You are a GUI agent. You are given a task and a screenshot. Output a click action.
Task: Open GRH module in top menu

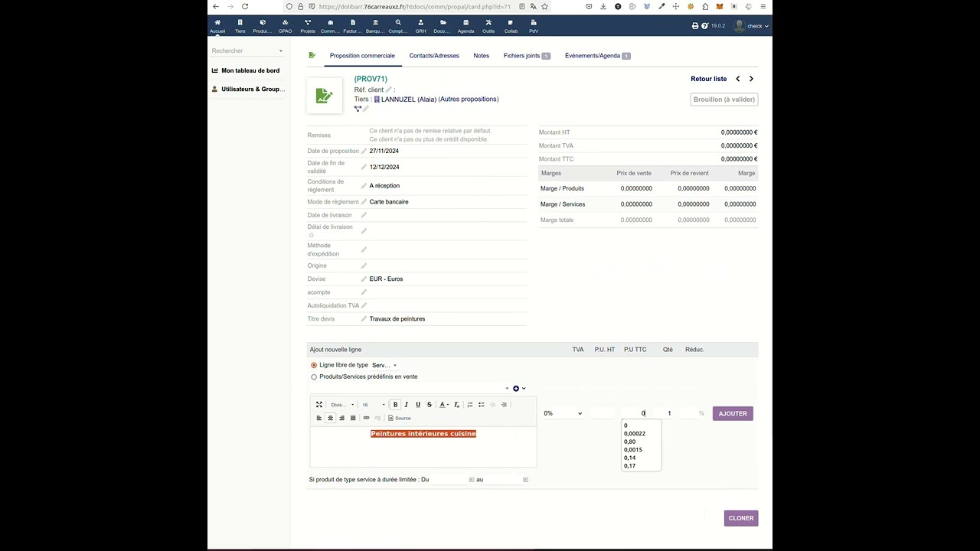click(x=420, y=26)
